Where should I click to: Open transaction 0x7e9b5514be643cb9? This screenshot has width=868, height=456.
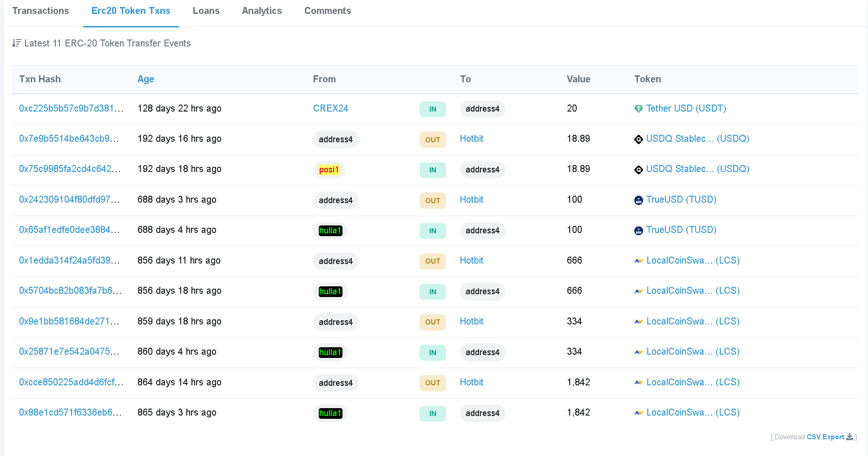pyautogui.click(x=69, y=139)
